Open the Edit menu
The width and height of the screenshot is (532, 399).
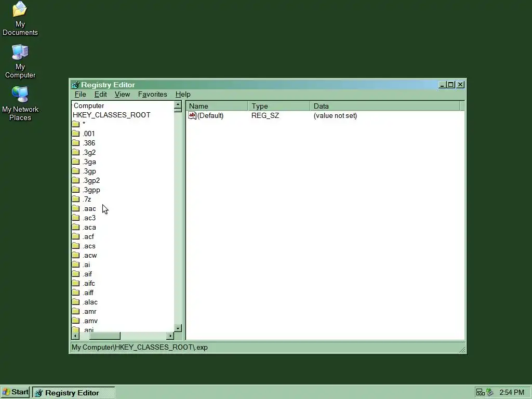point(100,95)
